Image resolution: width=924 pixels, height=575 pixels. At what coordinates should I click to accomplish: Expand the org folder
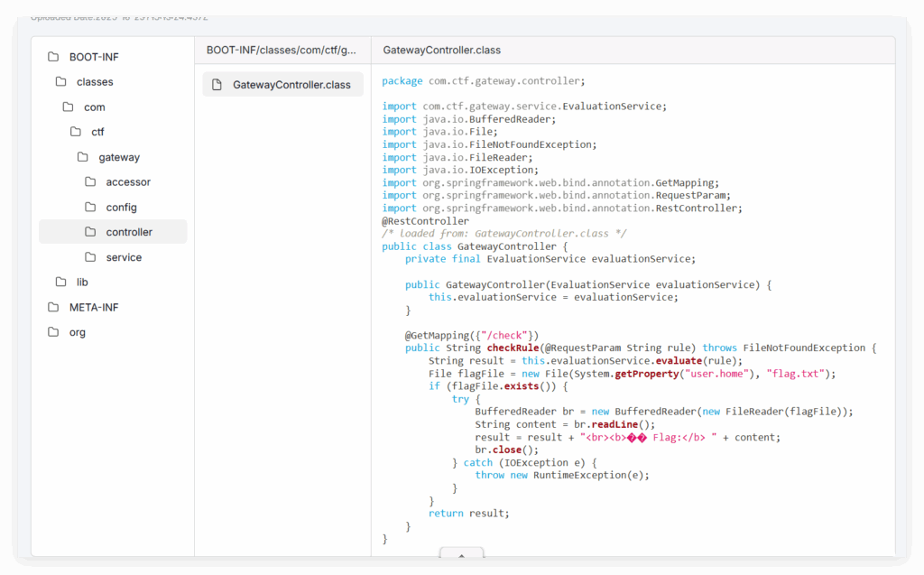78,332
